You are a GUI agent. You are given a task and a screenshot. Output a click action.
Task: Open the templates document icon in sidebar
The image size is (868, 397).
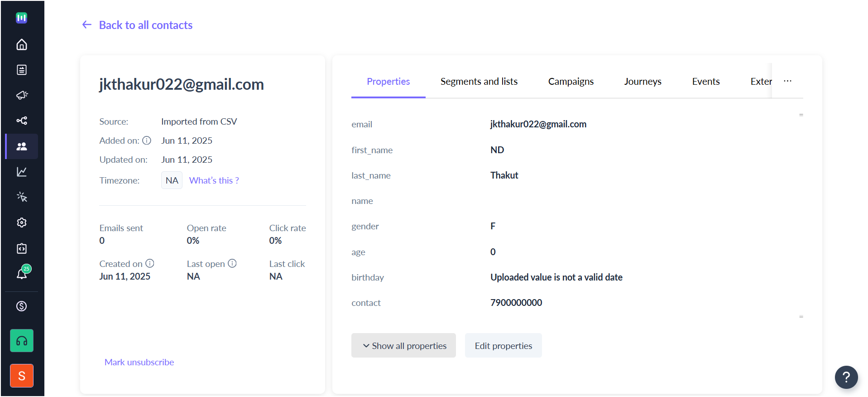(x=22, y=70)
